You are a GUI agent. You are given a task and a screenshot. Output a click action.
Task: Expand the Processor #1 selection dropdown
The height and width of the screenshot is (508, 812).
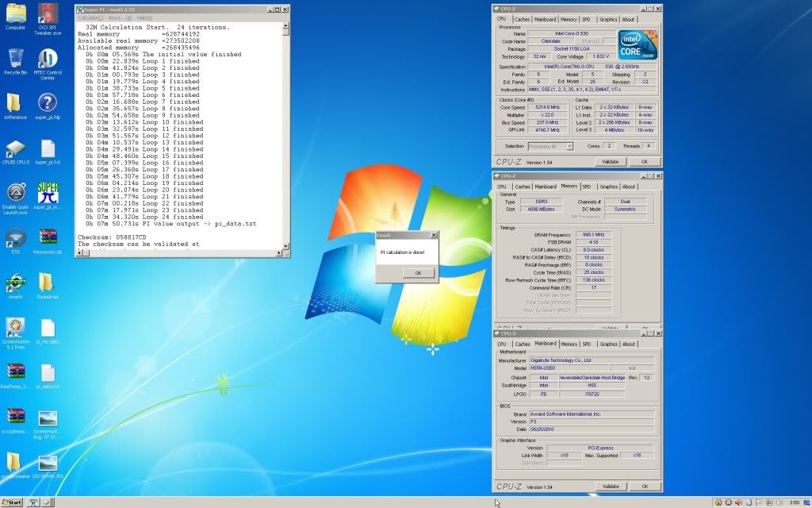coord(550,146)
